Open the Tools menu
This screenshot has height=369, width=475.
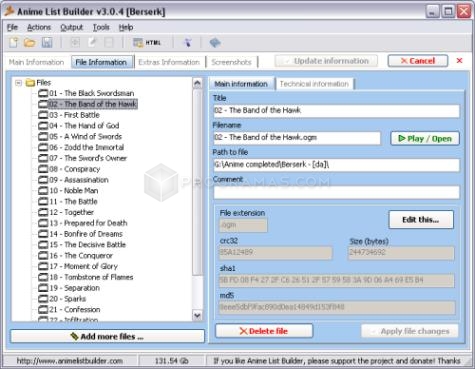101,27
